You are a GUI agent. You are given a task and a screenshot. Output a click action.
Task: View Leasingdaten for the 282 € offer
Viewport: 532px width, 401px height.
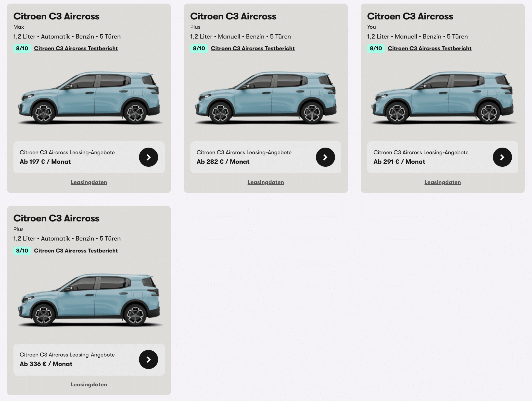tap(266, 182)
